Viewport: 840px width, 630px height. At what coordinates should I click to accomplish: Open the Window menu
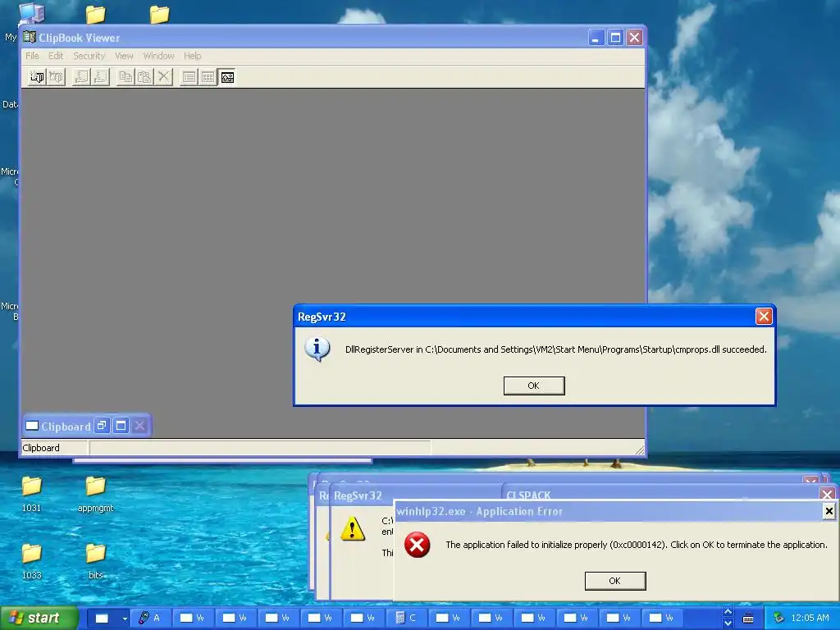(158, 56)
